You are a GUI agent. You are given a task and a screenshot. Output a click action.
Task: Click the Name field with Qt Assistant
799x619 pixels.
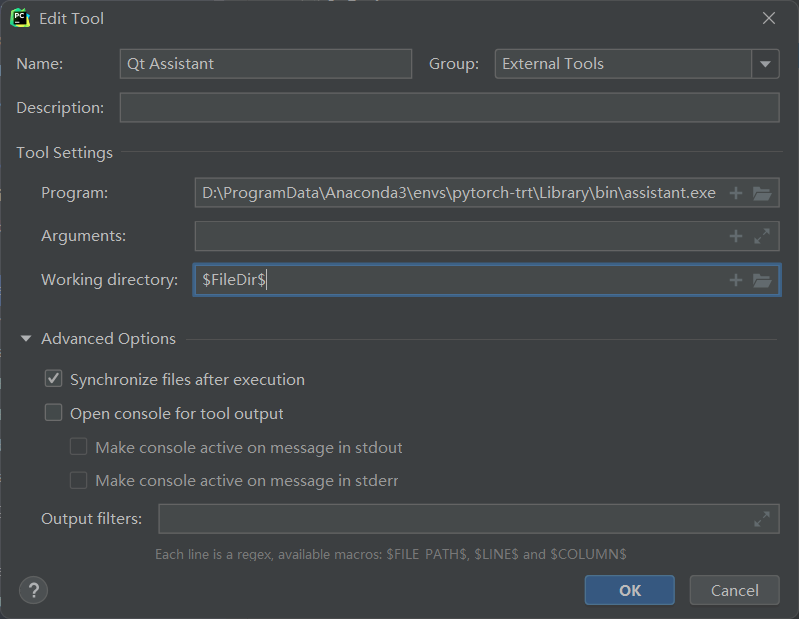(265, 64)
